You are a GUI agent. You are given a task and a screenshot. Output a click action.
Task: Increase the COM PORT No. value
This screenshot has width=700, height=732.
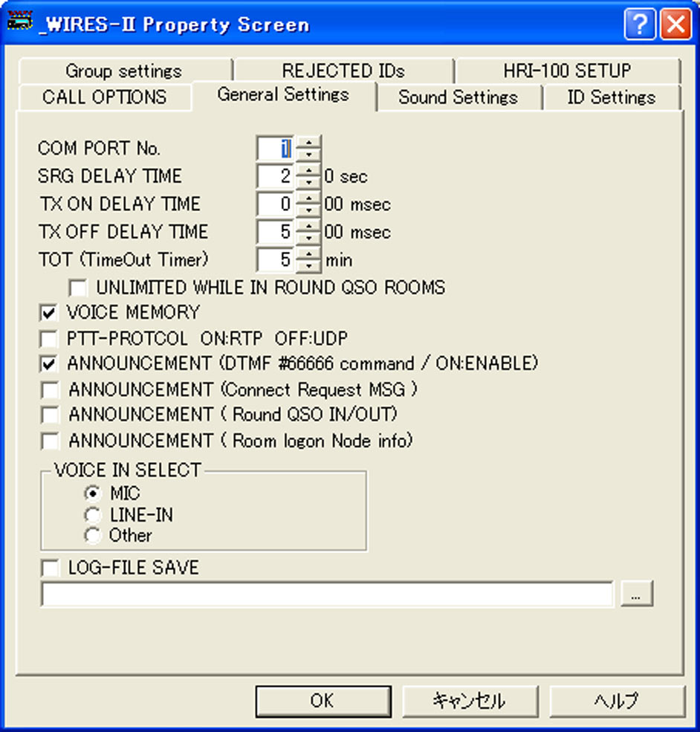308,142
